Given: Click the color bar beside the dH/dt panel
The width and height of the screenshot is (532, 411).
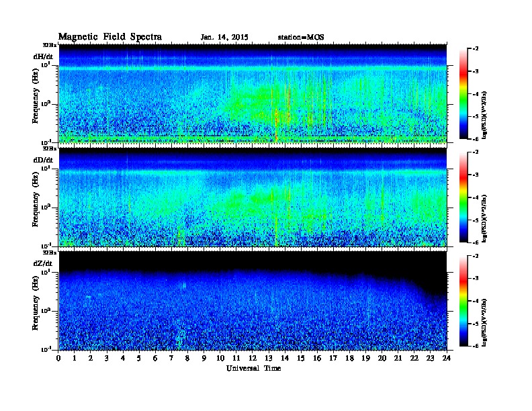Looking at the screenshot, I should [463, 93].
